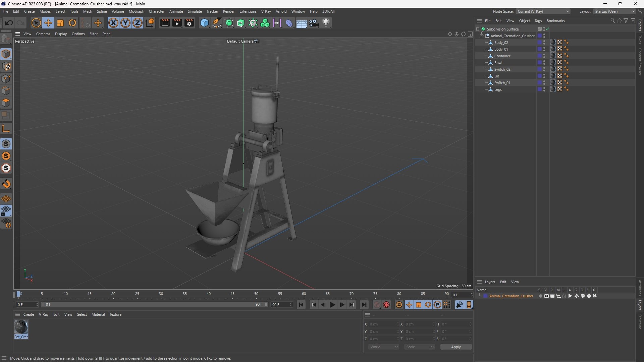Click timeline ruler at frame 45

coord(232,295)
